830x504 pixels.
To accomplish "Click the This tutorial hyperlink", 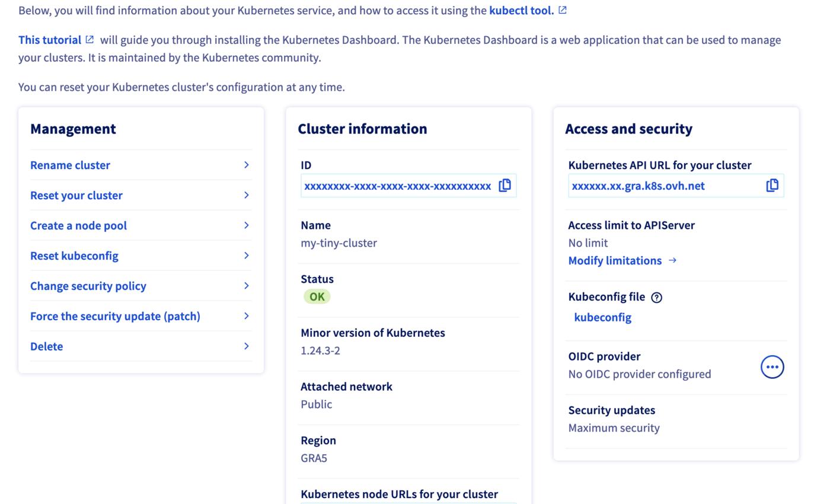I will (x=50, y=39).
